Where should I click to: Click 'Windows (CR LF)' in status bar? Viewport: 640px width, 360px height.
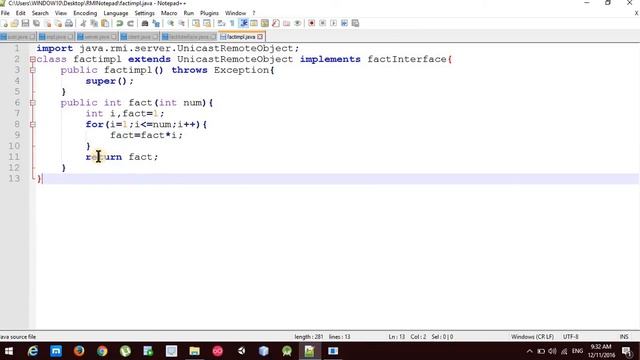coord(532,337)
